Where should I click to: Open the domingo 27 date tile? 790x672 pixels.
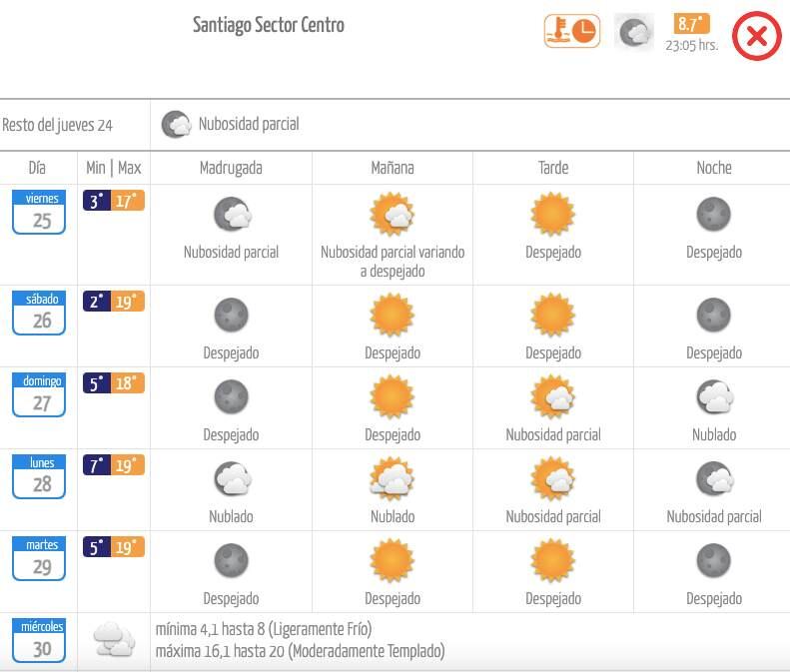click(39, 394)
